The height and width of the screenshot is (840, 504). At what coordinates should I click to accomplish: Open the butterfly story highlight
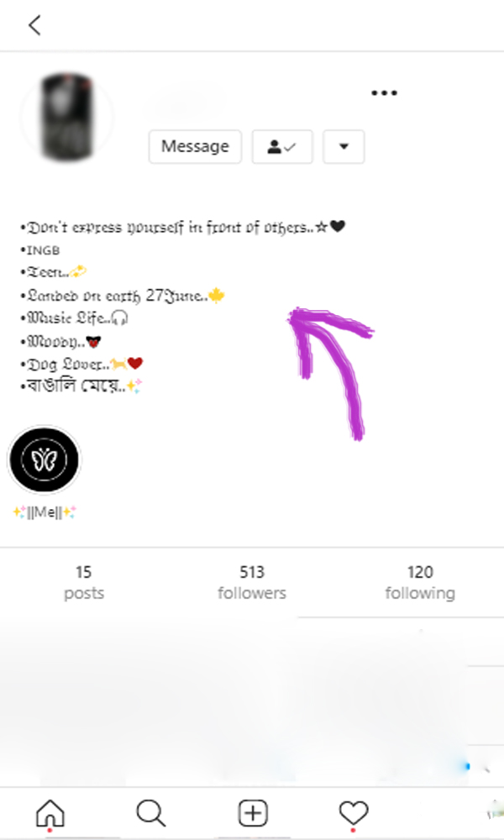[x=45, y=459]
